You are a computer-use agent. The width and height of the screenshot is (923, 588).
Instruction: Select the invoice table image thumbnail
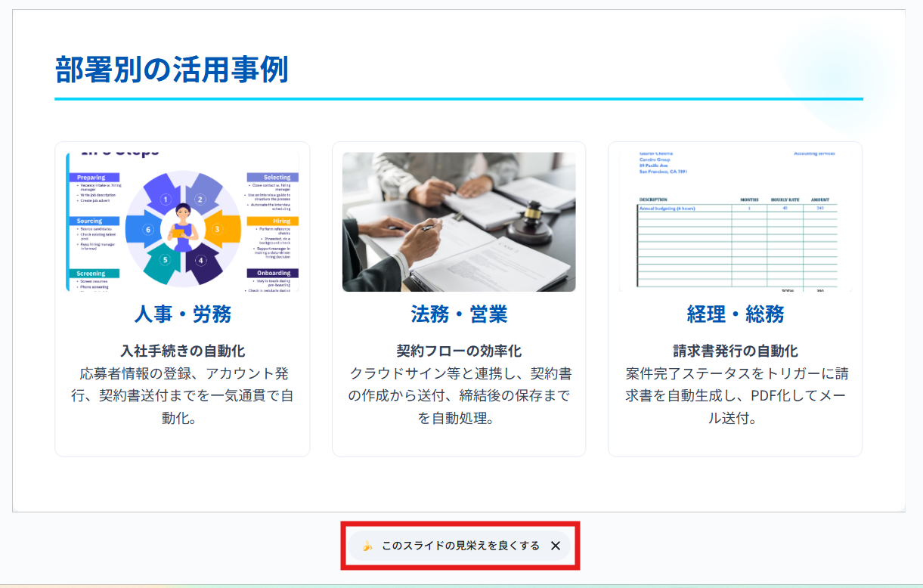point(736,222)
